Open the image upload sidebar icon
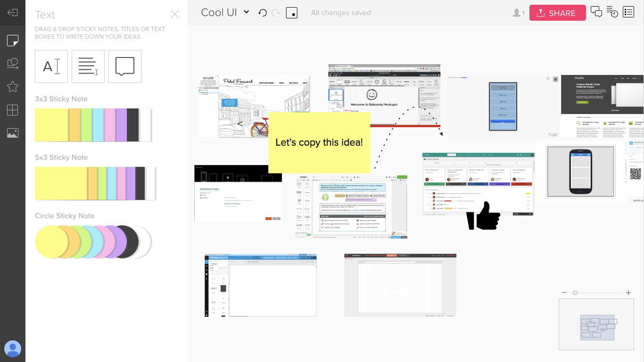Screen dimensions: 644x362 [13, 133]
